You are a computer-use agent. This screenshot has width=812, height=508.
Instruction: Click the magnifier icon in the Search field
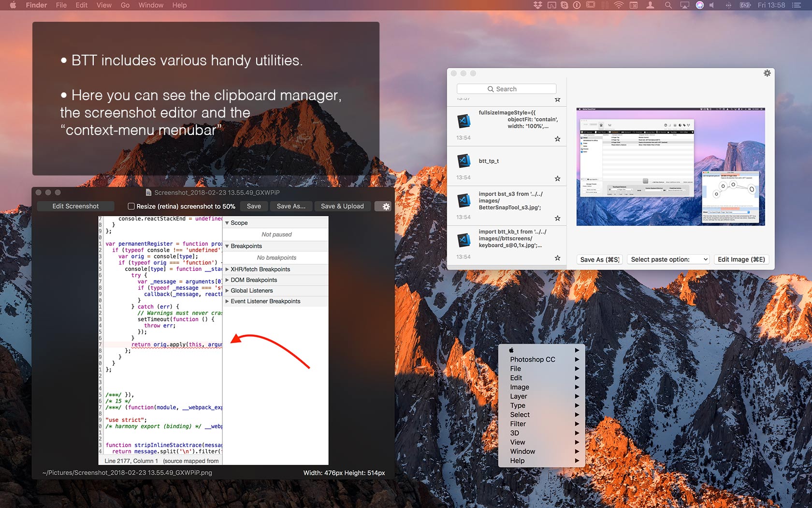[491, 89]
